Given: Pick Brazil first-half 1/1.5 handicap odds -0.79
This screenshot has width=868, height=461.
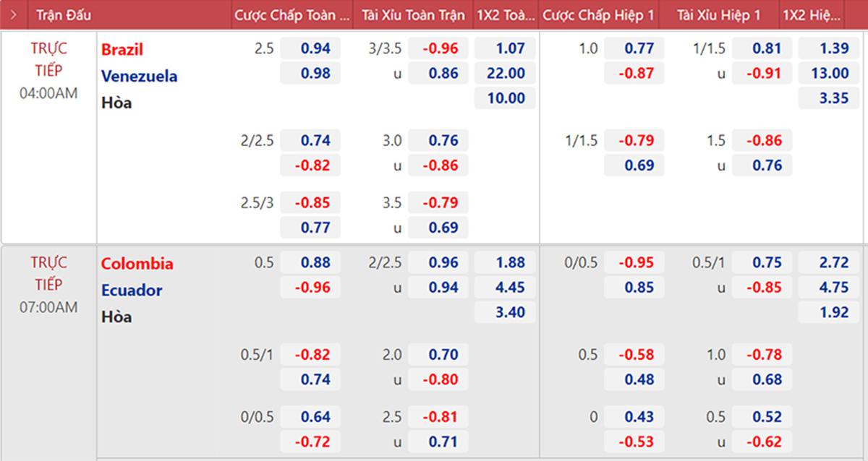Looking at the screenshot, I should pos(634,140).
